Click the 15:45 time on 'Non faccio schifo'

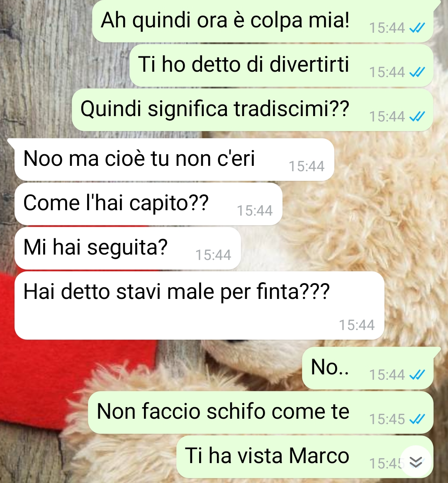(387, 419)
